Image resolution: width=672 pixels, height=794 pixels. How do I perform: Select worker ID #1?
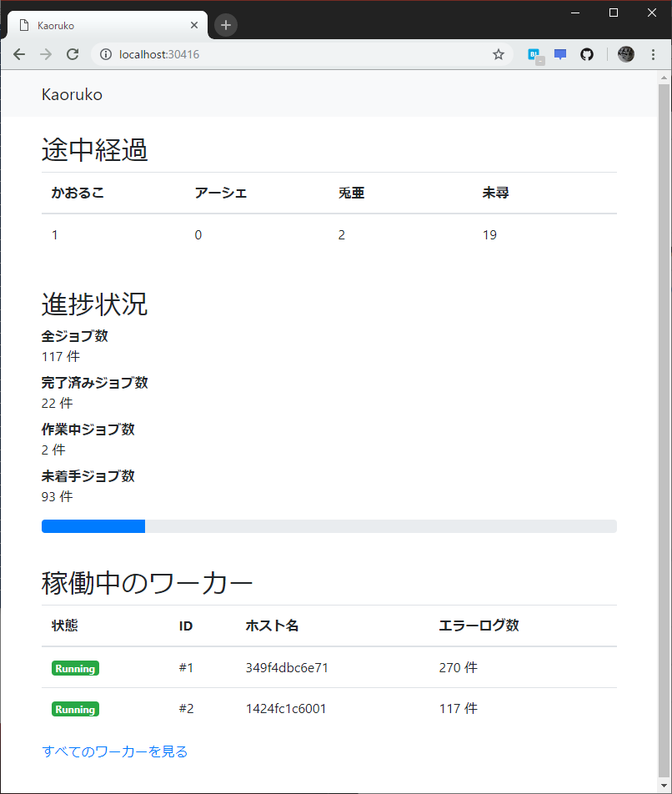click(x=186, y=668)
